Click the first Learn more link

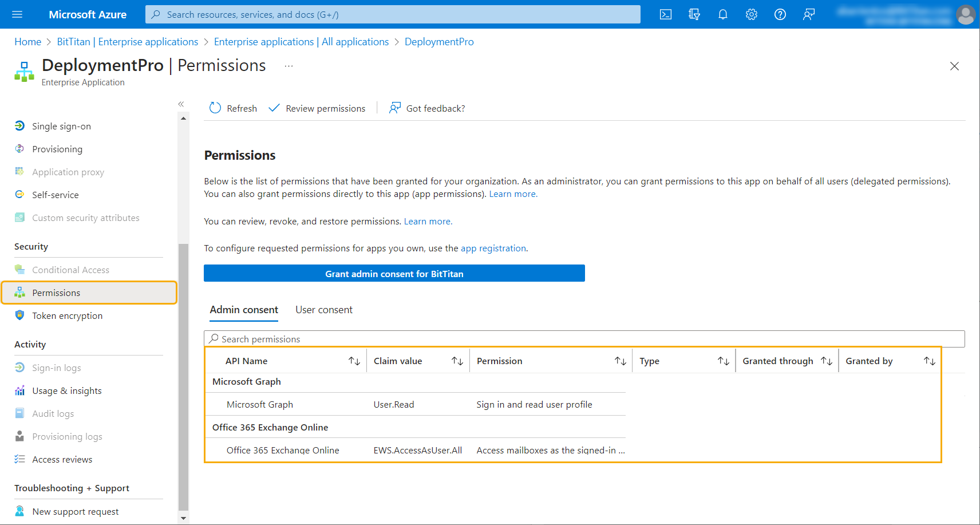513,194
